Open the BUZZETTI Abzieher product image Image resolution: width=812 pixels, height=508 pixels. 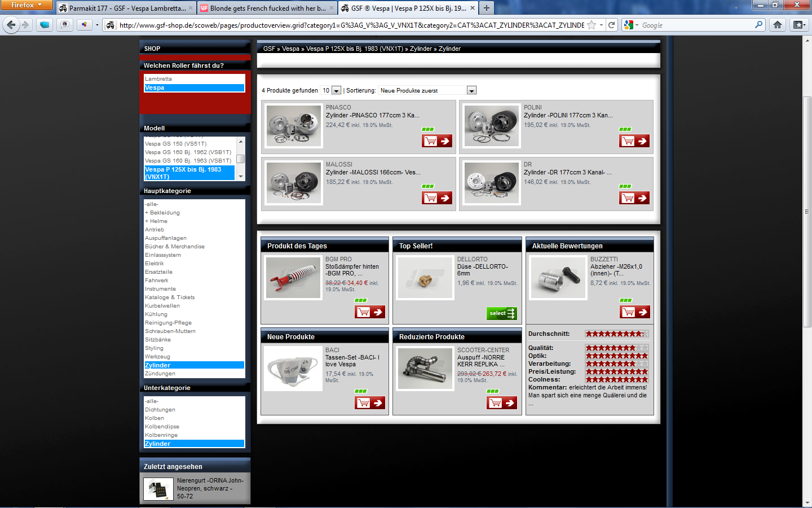click(x=558, y=278)
